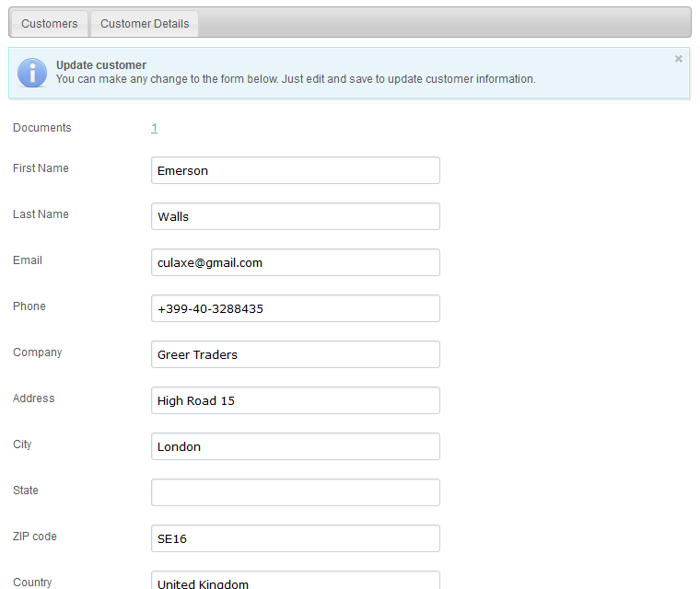This screenshot has width=700, height=589.
Task: Click the Company label
Action: pos(38,352)
